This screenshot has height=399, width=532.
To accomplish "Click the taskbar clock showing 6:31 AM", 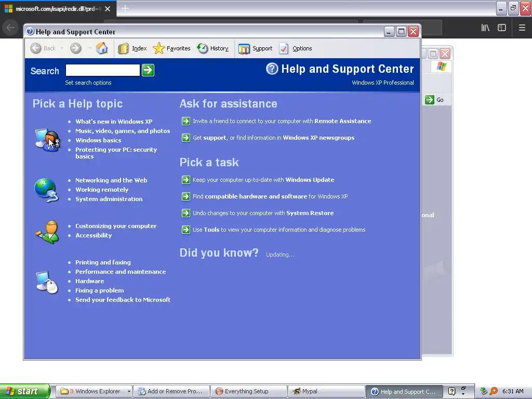I will click(x=513, y=391).
